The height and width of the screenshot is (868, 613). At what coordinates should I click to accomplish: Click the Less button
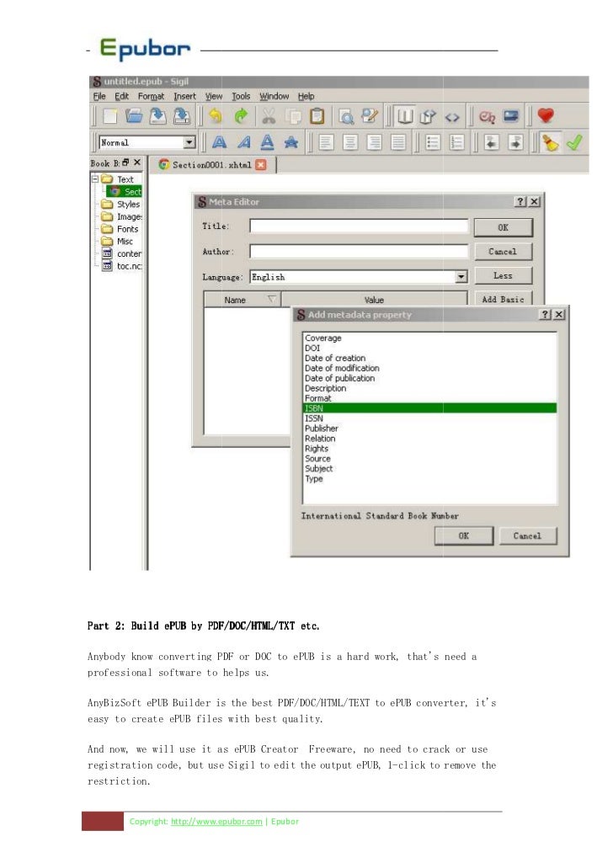(503, 275)
